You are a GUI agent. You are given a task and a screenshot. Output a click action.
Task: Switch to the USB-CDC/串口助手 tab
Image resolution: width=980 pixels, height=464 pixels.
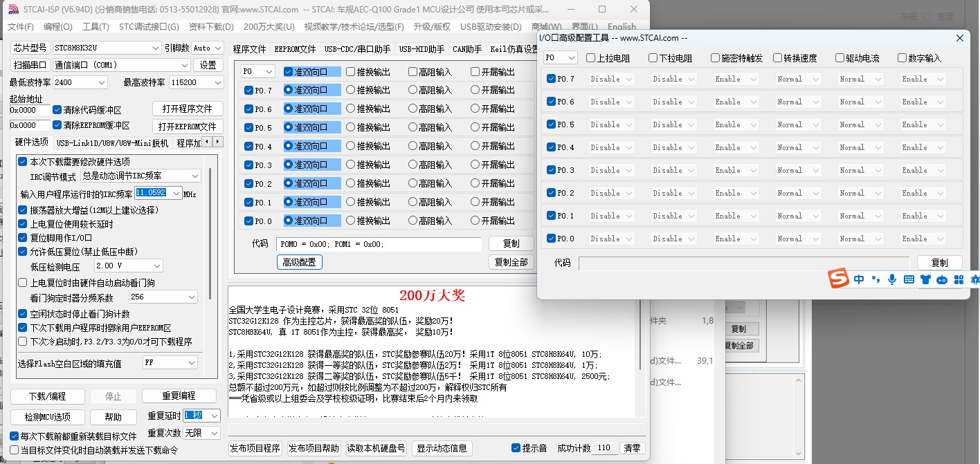(357, 49)
